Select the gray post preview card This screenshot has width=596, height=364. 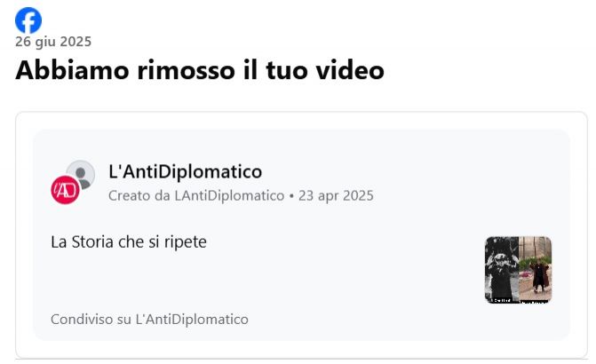[x=301, y=235]
